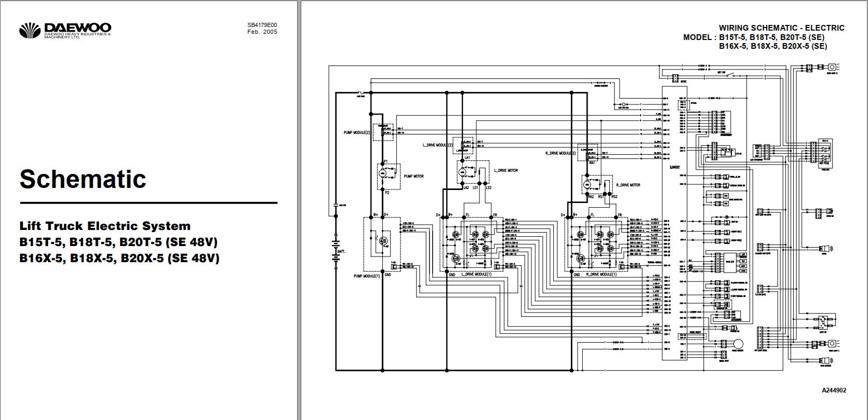Screen dimensions: 868x420
Task: Click the R_DRIVE MODULE(1) label
Action: [x=601, y=274]
